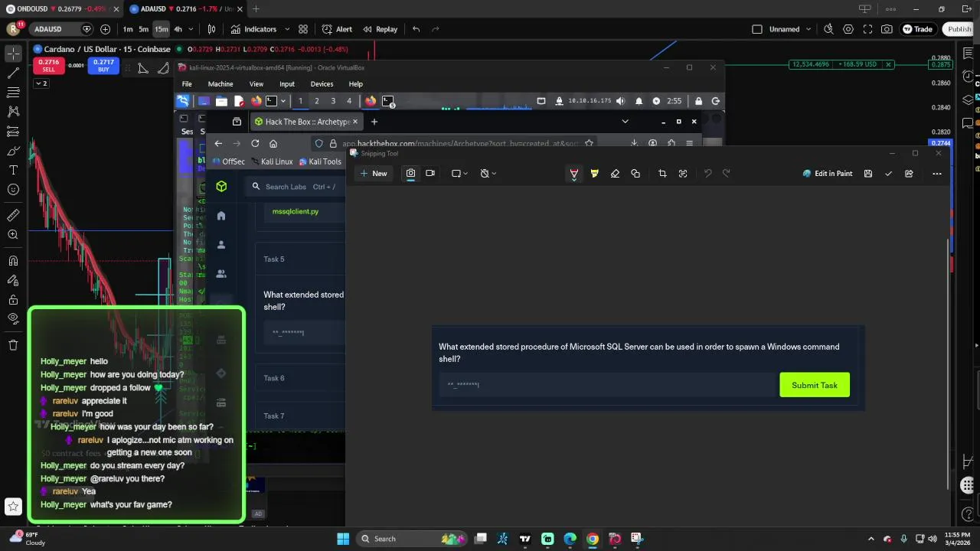Open VirtualBox Input menu
Image resolution: width=980 pixels, height=551 pixels.
[x=287, y=84]
